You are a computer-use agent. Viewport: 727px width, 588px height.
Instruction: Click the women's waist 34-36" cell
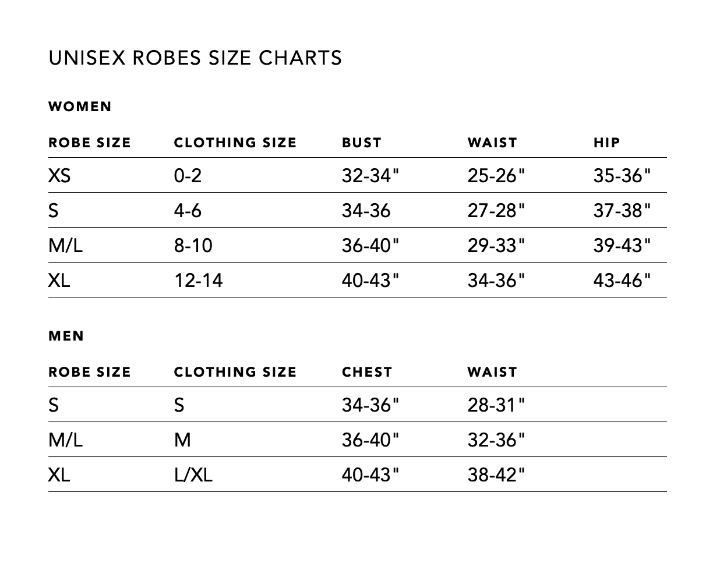pyautogui.click(x=496, y=280)
